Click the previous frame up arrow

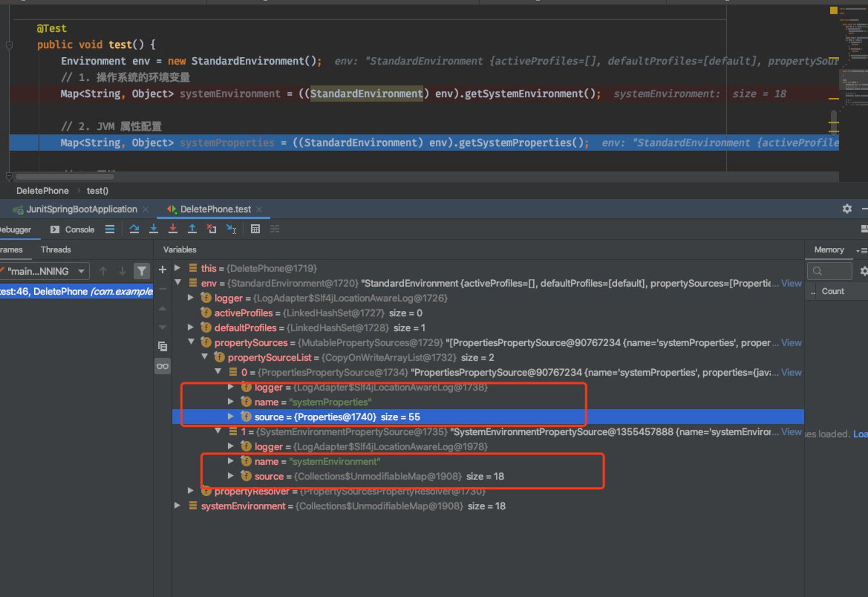tap(103, 271)
